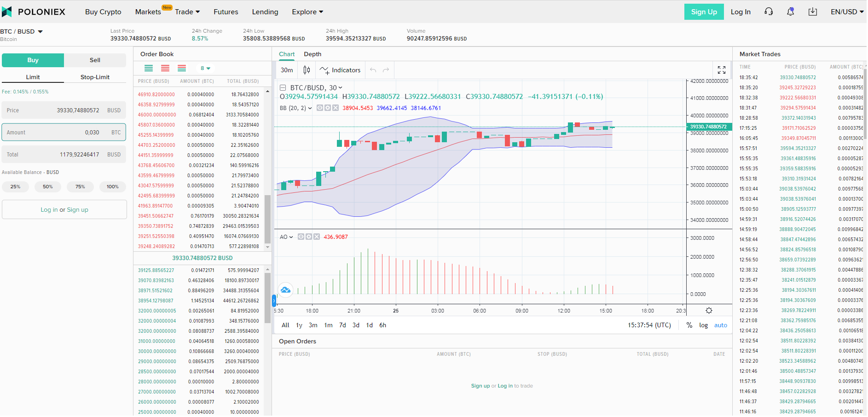
Task: Click Log In in the header
Action: (741, 12)
